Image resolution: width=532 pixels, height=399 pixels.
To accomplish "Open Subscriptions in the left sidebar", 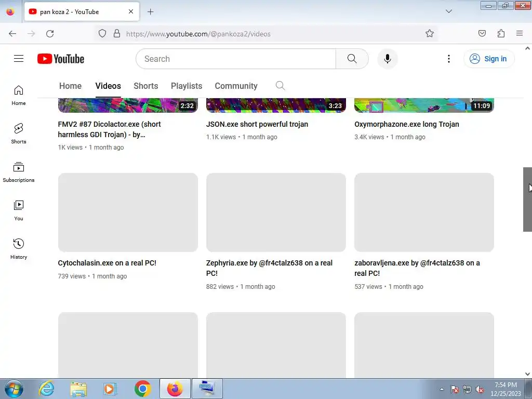I will [19, 172].
